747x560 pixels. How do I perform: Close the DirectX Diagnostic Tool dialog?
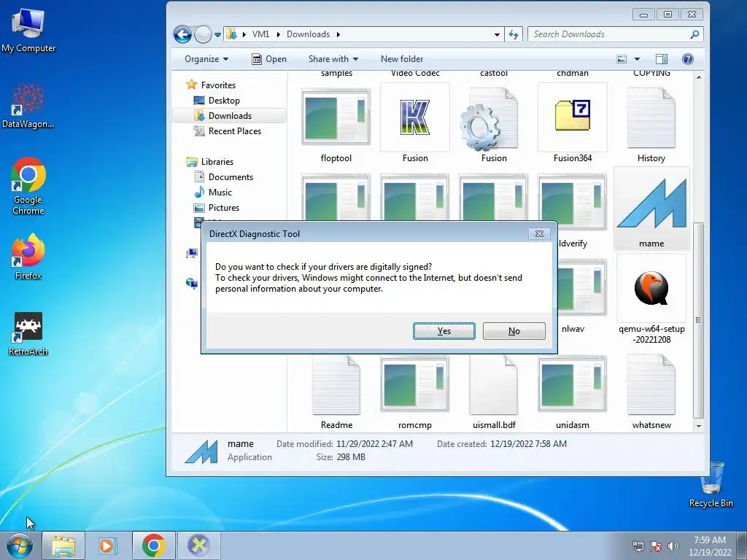click(539, 234)
